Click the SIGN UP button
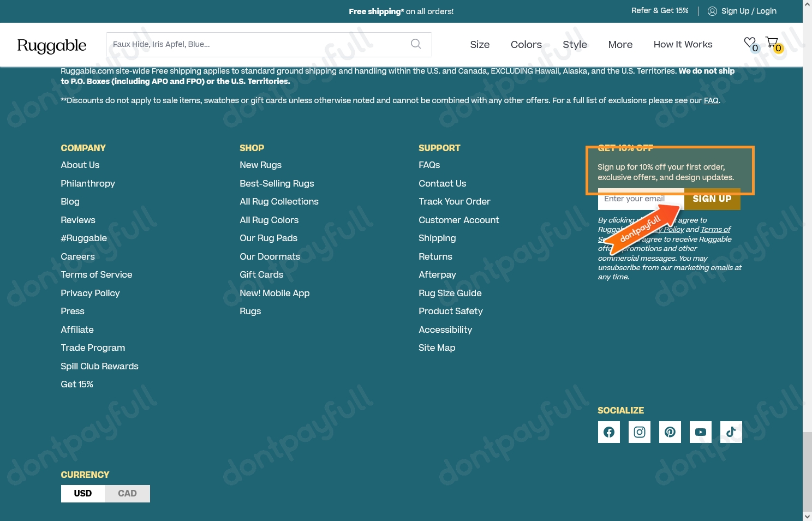 click(712, 199)
